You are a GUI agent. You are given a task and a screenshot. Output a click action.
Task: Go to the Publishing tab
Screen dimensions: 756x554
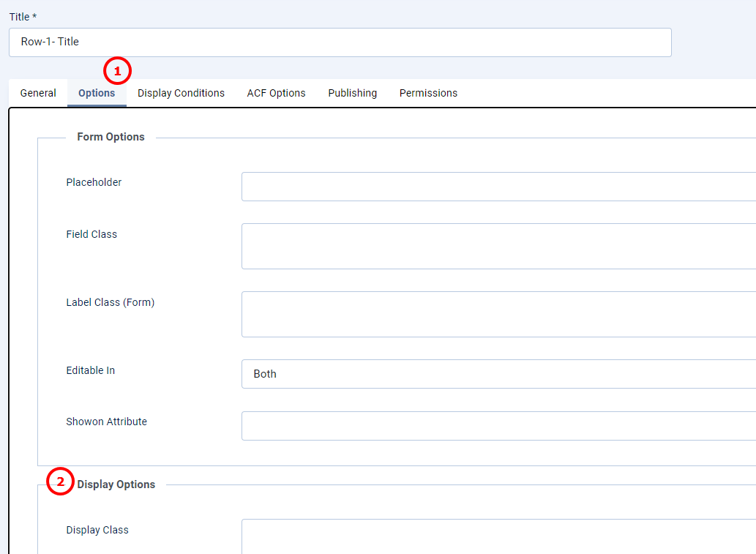[x=353, y=93]
